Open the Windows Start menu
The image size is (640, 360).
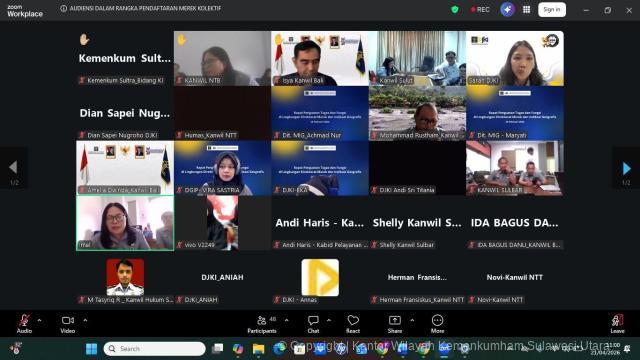pos(91,349)
